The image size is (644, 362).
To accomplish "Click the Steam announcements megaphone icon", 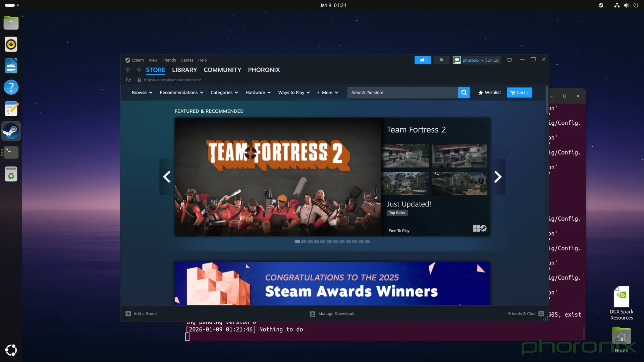I will [x=422, y=60].
